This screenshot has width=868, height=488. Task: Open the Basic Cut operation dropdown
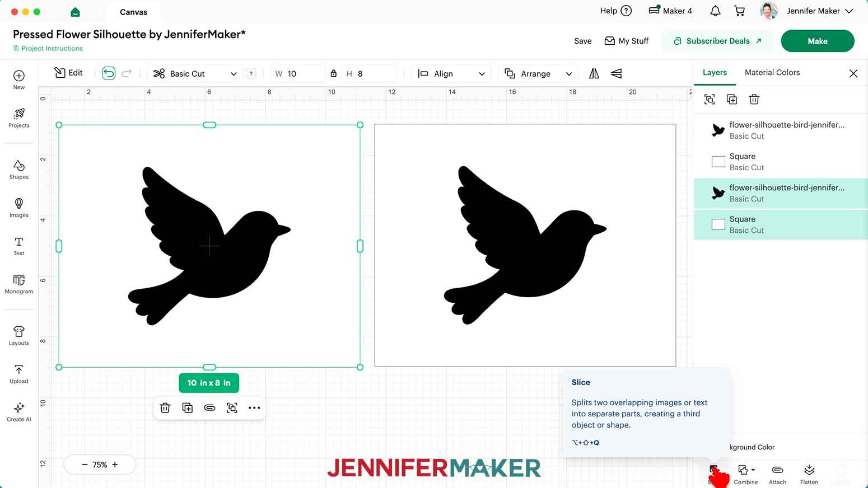pyautogui.click(x=195, y=73)
